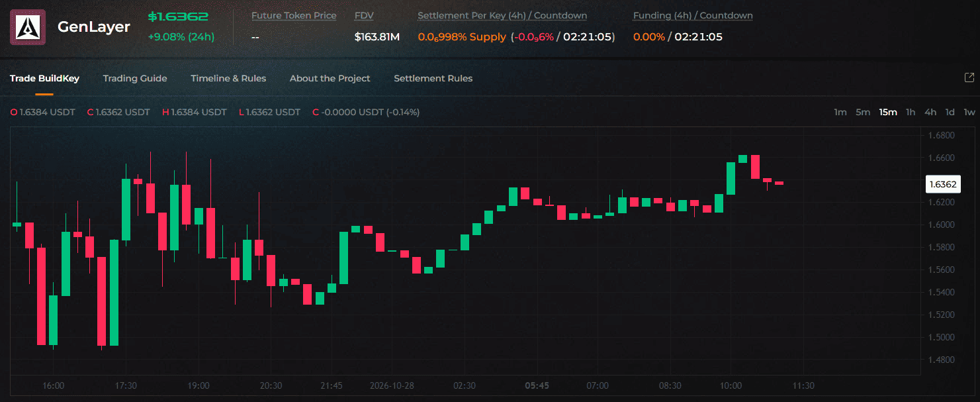The image size is (980, 402).
Task: Open the About the Project tab
Action: click(x=330, y=78)
